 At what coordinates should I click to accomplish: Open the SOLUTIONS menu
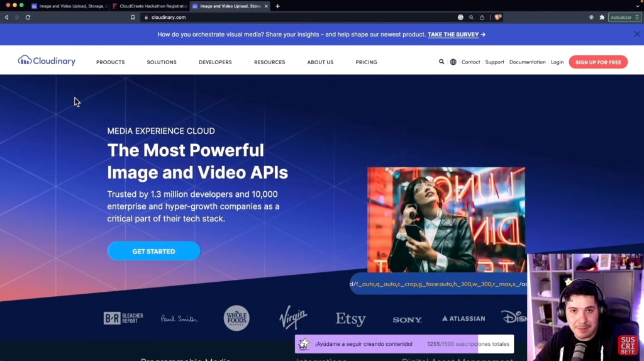click(x=162, y=62)
